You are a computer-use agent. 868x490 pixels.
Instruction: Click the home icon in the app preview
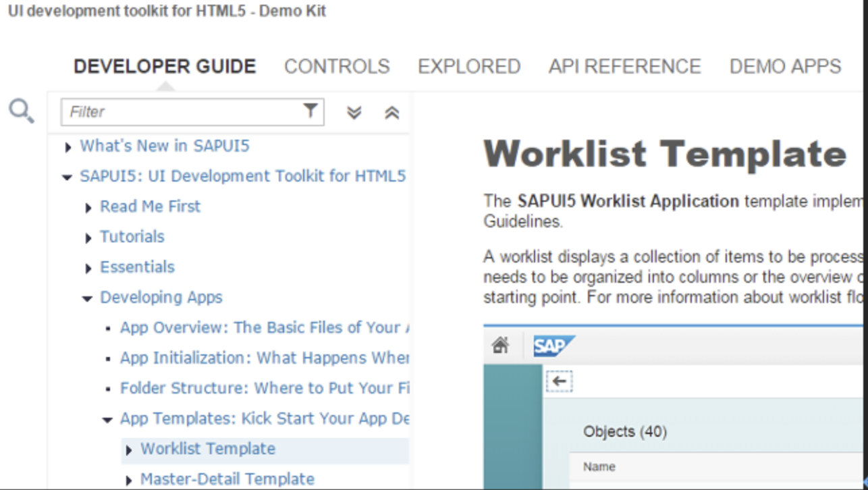[x=500, y=346]
